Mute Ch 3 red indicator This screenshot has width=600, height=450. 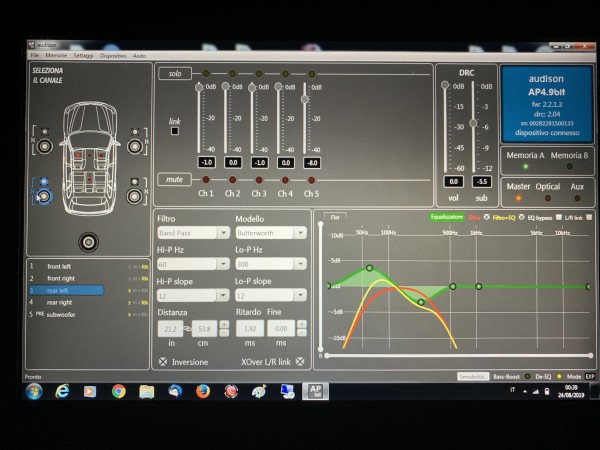click(x=259, y=180)
